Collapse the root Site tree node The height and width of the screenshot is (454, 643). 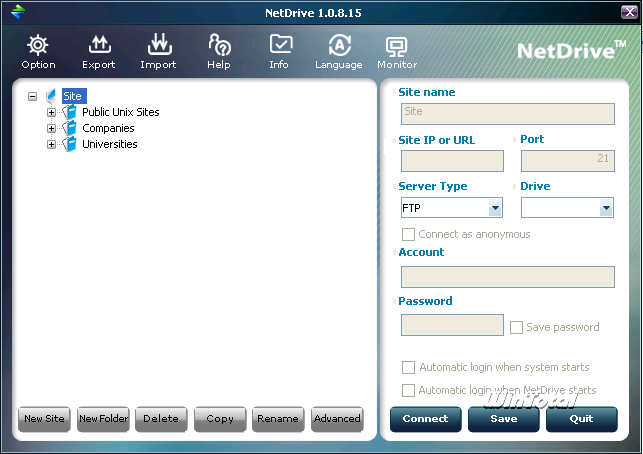(32, 96)
